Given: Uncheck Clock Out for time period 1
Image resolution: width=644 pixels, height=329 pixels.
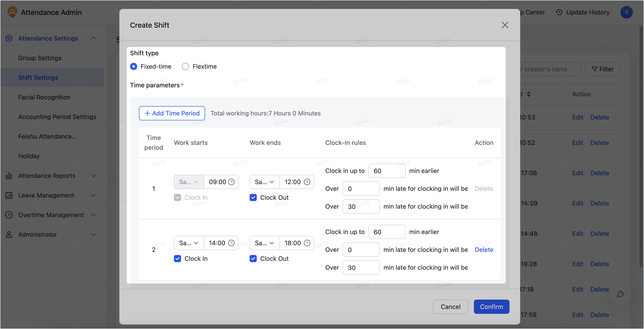Looking at the screenshot, I should (253, 197).
